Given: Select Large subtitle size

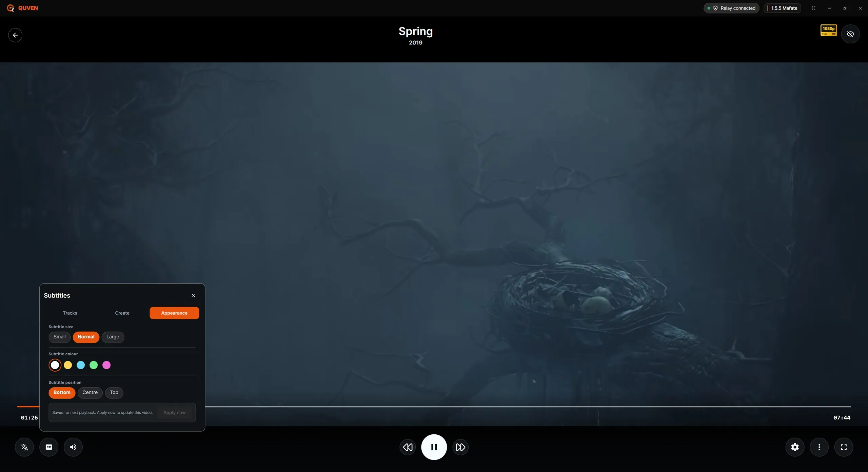Looking at the screenshot, I should 113,337.
